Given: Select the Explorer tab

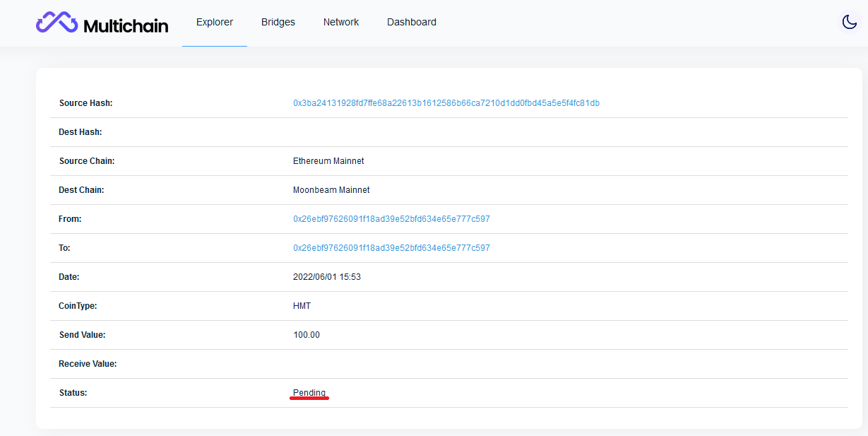Looking at the screenshot, I should 214,22.
